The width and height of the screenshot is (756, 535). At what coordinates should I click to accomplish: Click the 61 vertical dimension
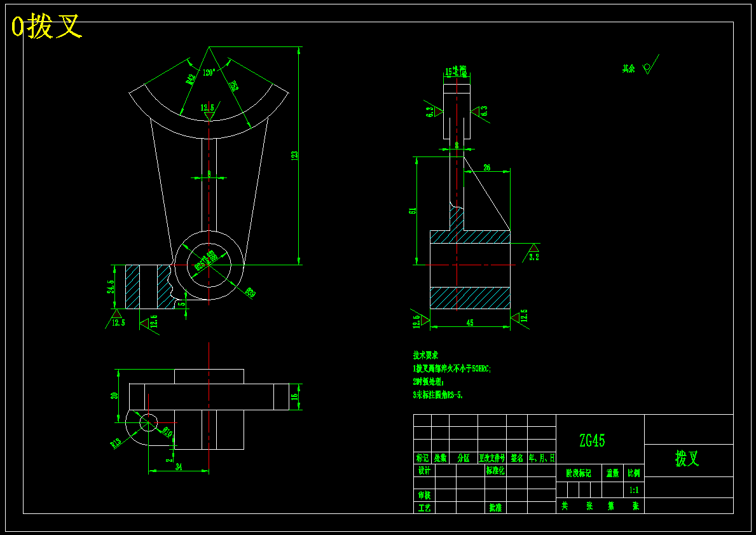(x=412, y=211)
